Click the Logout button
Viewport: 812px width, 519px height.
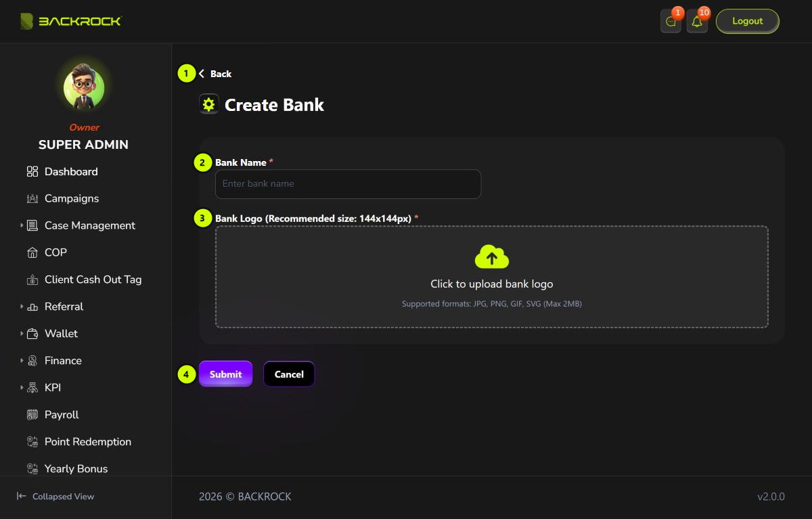748,21
